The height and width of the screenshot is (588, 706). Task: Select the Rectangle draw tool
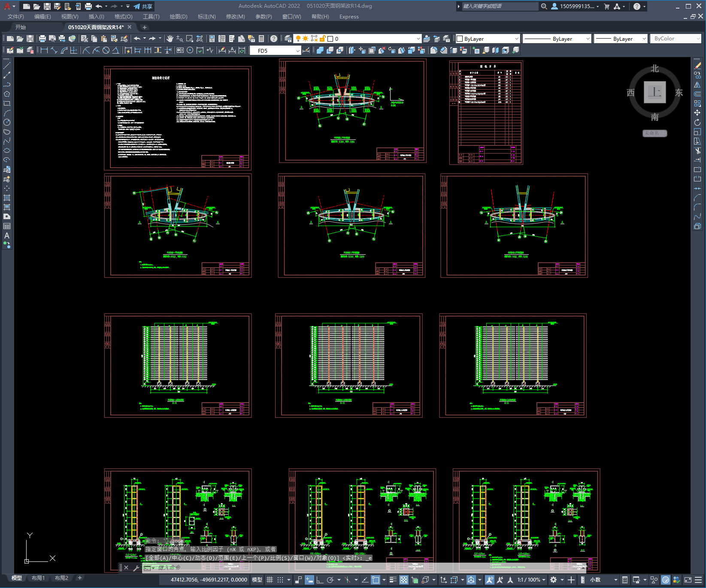[7, 103]
